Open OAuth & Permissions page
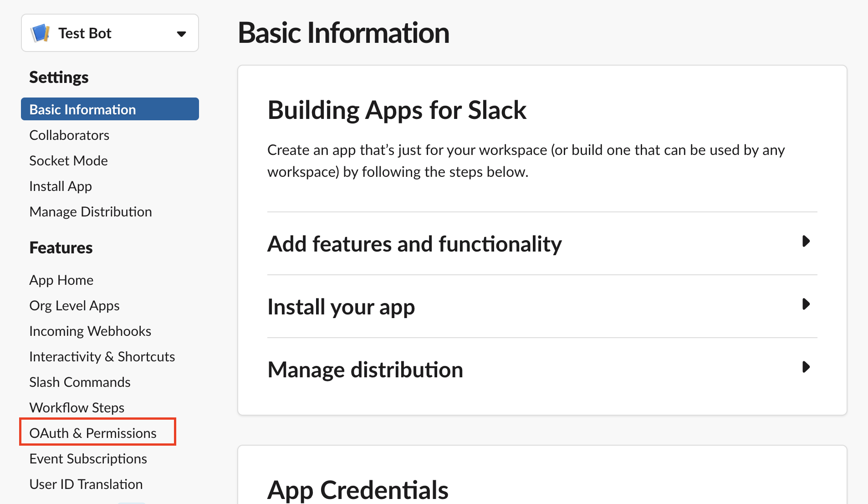 coord(93,433)
